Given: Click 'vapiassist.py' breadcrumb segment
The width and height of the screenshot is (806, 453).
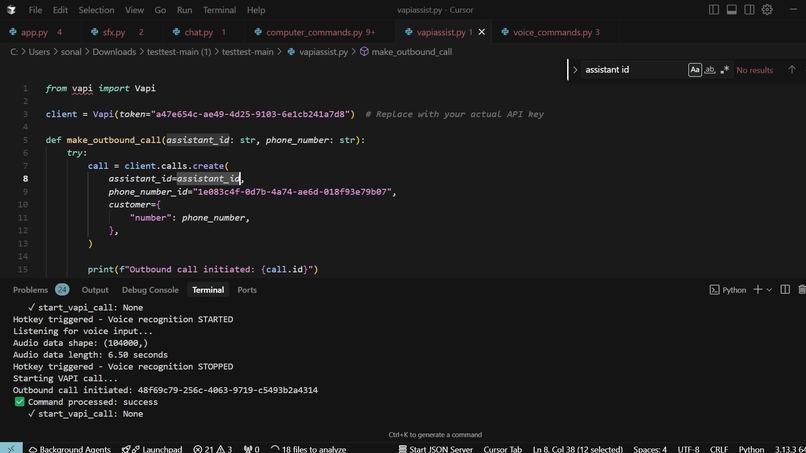Looking at the screenshot, I should [x=323, y=51].
